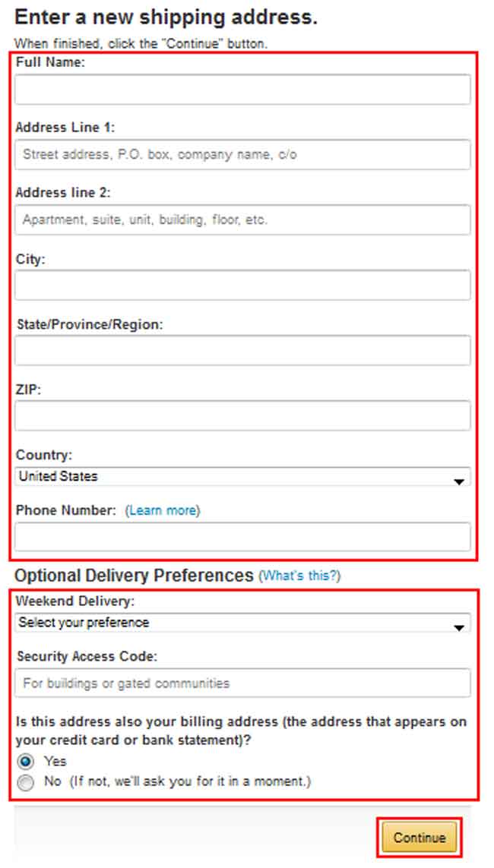
Task: Choose the No billing address radio button
Action: 27,782
